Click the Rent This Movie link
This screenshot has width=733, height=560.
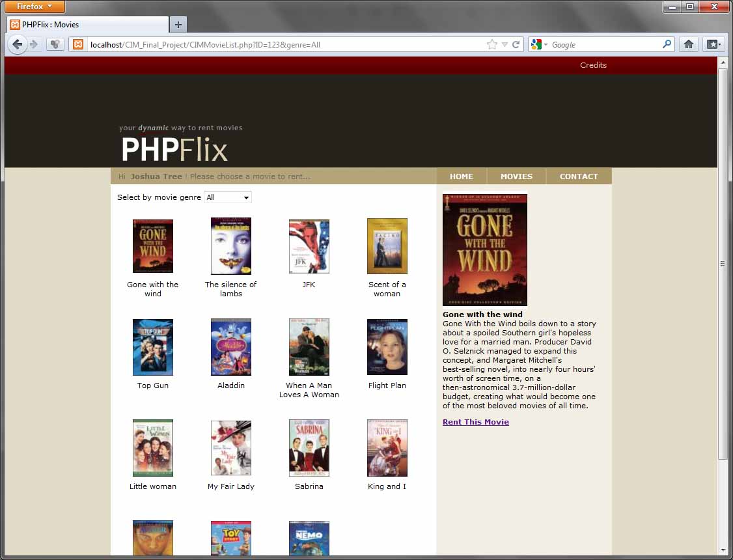tap(476, 422)
